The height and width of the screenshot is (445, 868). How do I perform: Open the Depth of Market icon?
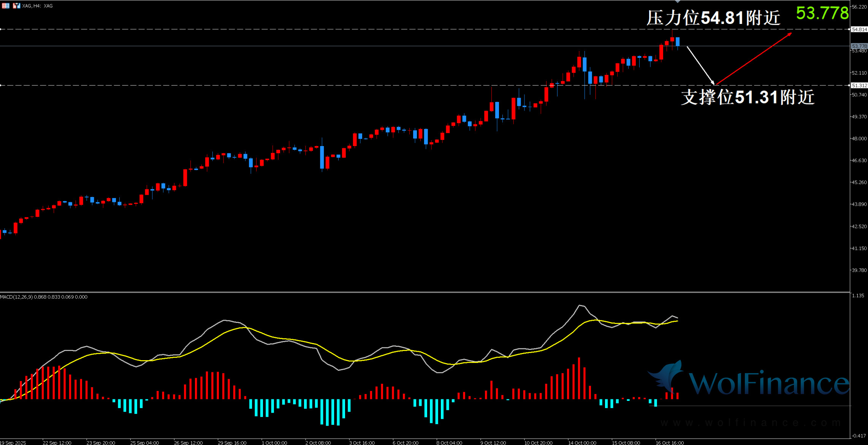click(5, 6)
